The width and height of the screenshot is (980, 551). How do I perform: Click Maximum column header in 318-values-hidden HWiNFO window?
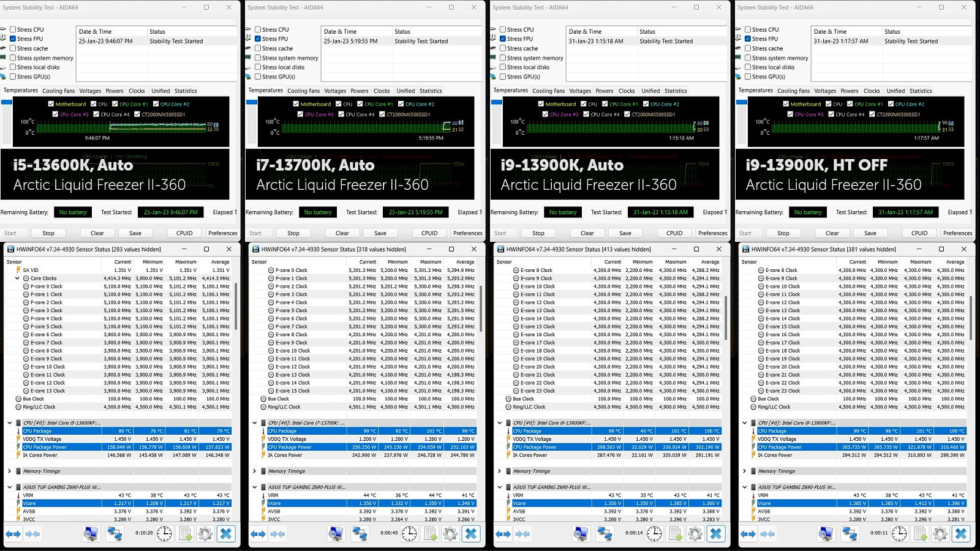point(430,261)
